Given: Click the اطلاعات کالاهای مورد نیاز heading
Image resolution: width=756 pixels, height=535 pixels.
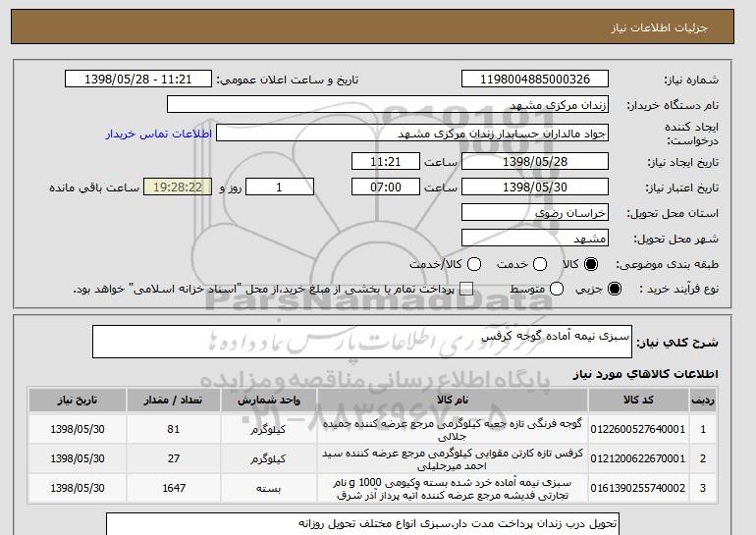Looking at the screenshot, I should pyautogui.click(x=646, y=374).
